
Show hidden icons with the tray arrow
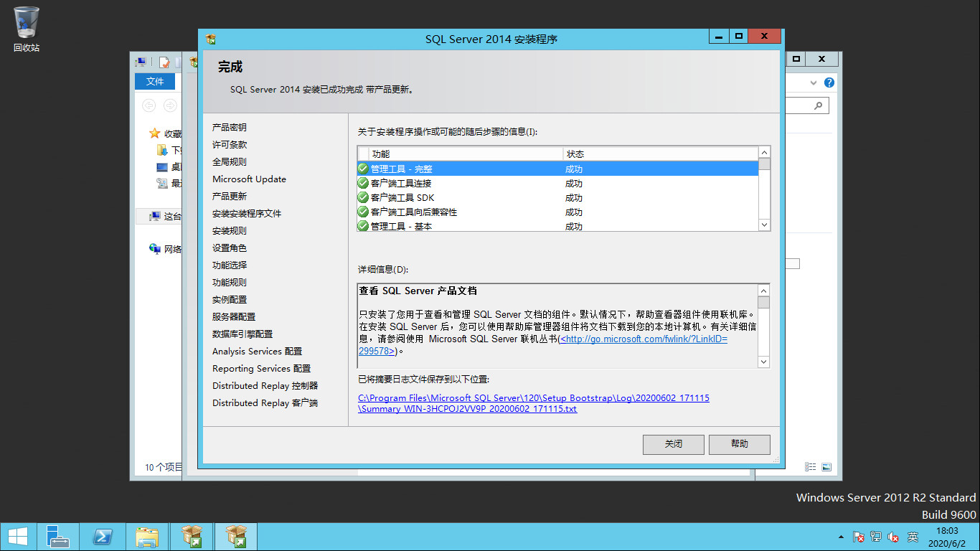[x=842, y=536]
